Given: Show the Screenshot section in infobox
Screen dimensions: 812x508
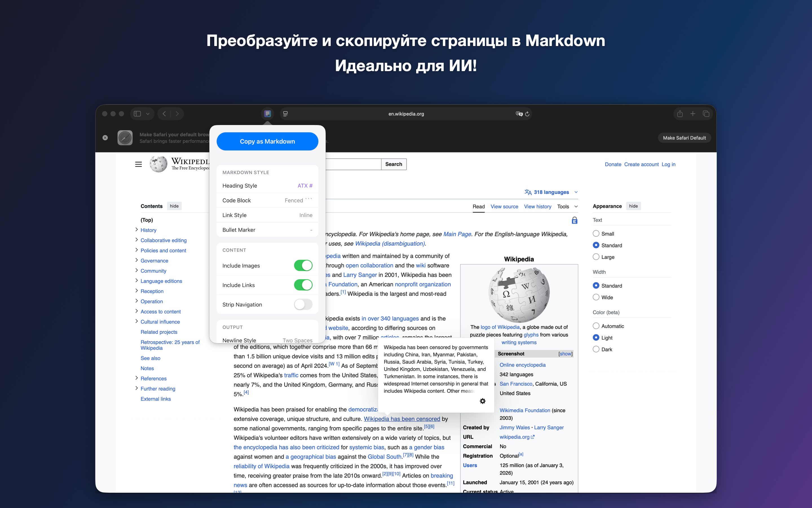Looking at the screenshot, I should click(x=565, y=354).
